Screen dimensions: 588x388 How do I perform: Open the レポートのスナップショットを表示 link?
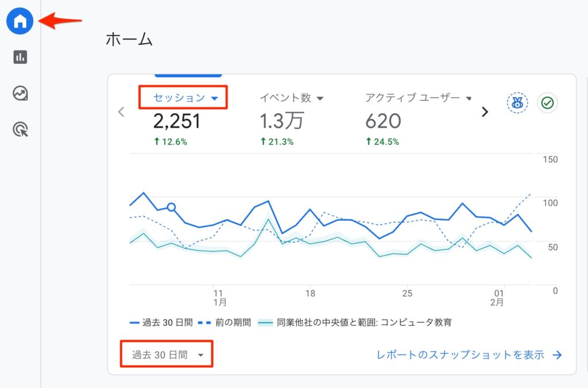point(469,355)
